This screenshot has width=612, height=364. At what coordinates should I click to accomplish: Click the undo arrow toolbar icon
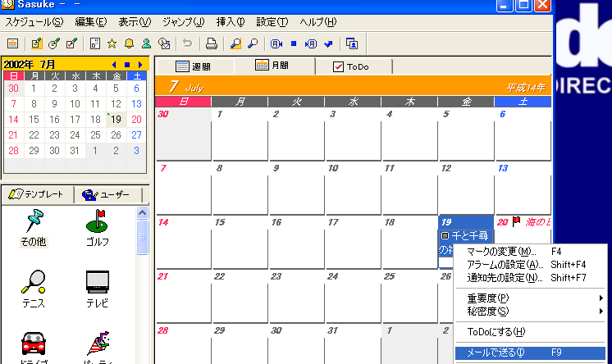(x=188, y=43)
